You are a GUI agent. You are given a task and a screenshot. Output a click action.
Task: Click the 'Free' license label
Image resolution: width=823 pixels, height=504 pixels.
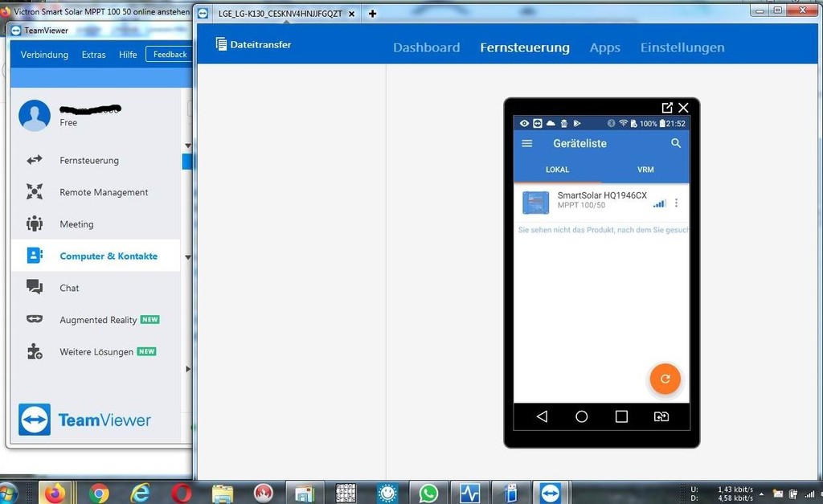point(68,122)
